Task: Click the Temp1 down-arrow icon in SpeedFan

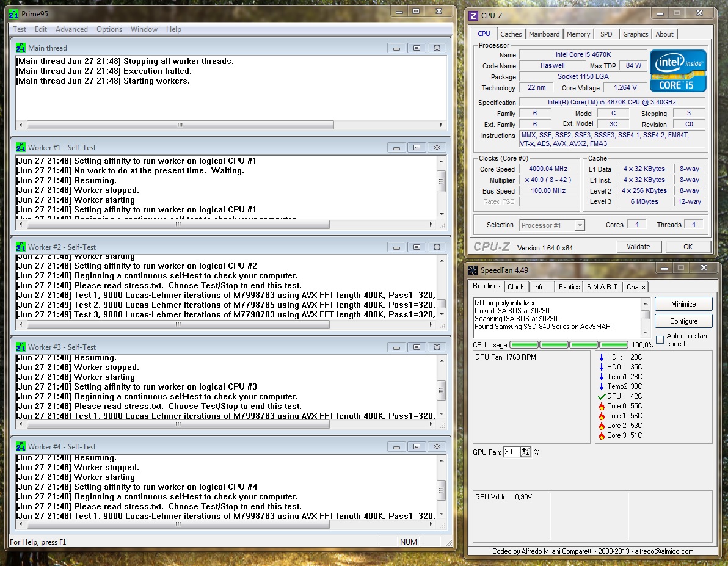Action: (x=601, y=377)
